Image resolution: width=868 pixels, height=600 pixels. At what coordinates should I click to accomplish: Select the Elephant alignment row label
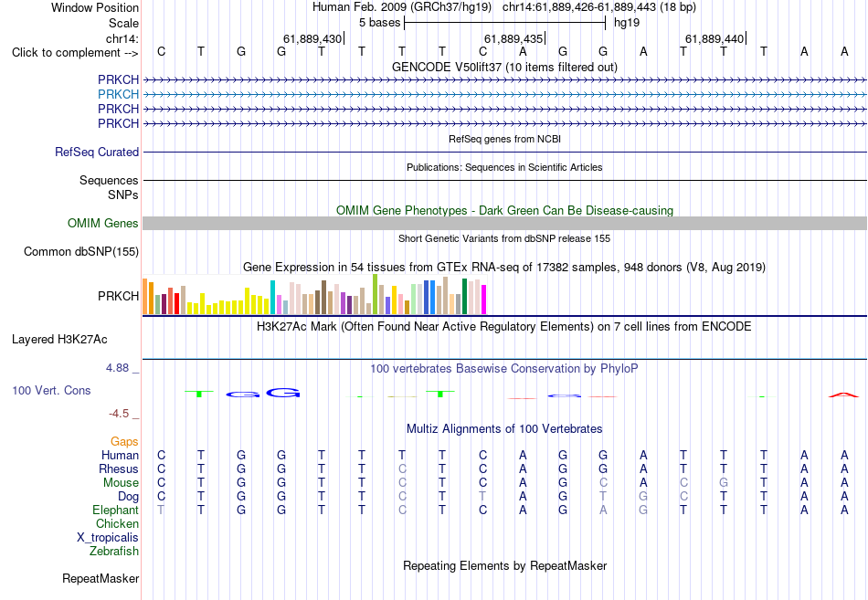click(115, 510)
